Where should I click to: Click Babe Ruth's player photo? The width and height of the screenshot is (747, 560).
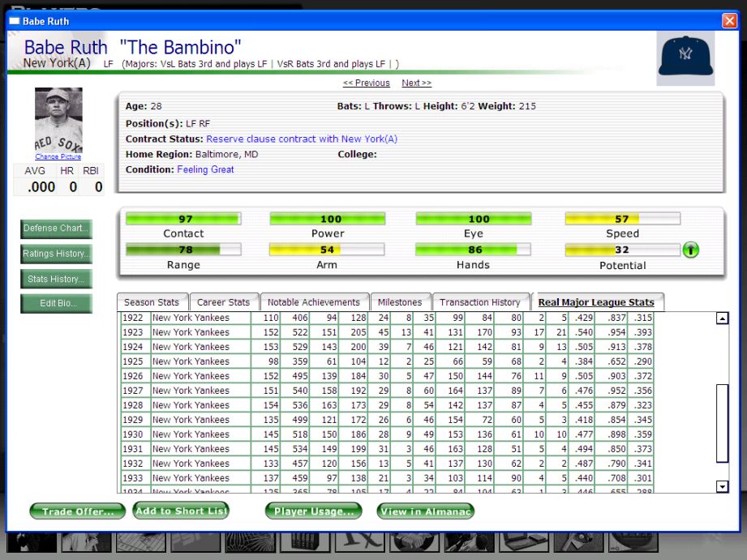click(58, 119)
